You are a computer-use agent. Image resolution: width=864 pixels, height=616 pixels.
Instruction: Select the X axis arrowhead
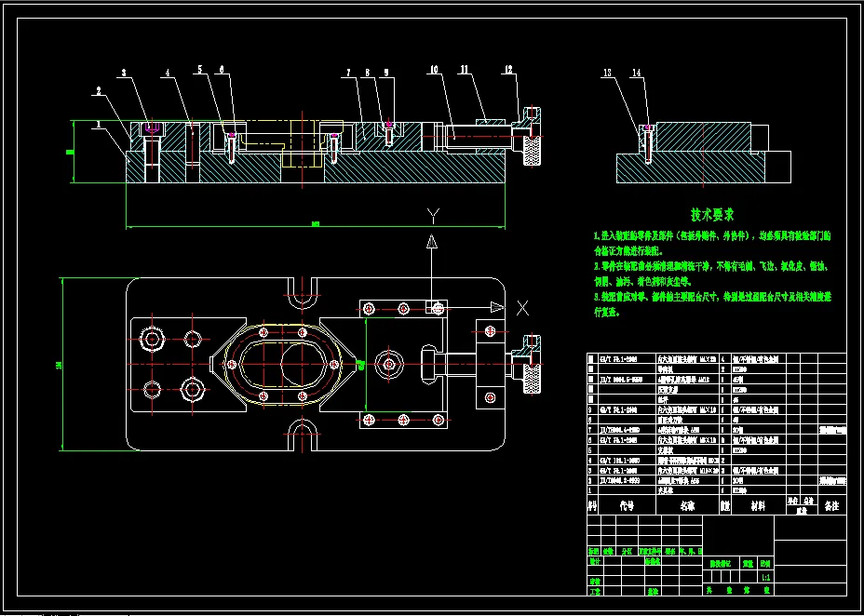[497, 307]
